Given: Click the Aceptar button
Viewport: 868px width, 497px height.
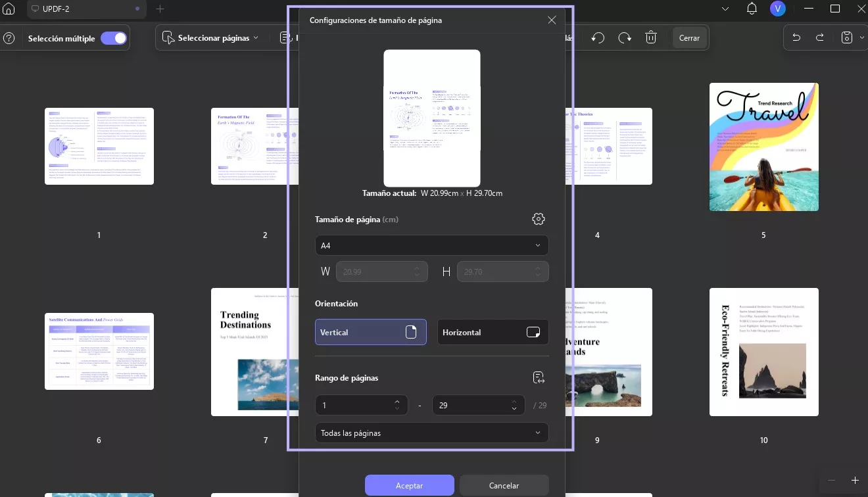Looking at the screenshot, I should click(410, 485).
